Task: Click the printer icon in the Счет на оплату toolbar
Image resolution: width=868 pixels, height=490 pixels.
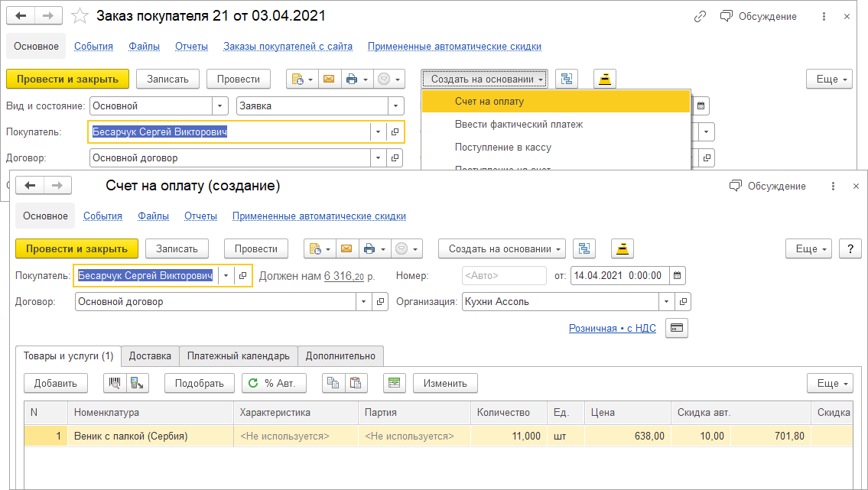Action: [374, 249]
